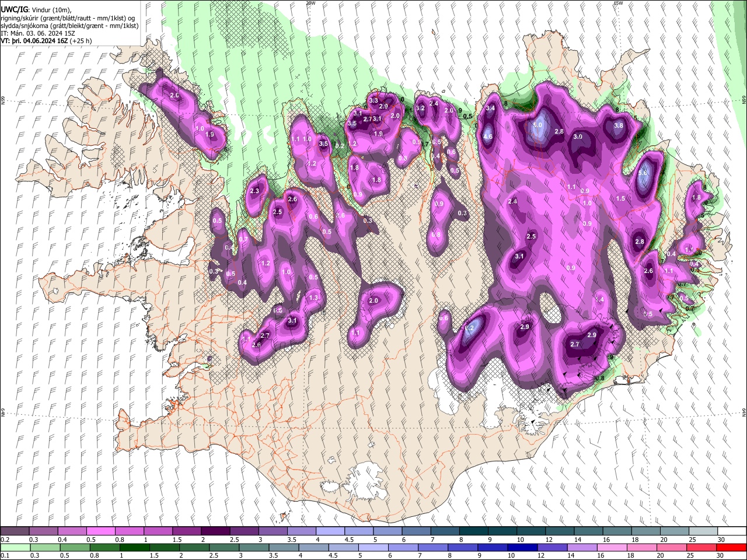Screen dimensions: 747x560
Task: Click the 'UWC/IG: Vindur (10m)' title line
Action: [x=36, y=9]
